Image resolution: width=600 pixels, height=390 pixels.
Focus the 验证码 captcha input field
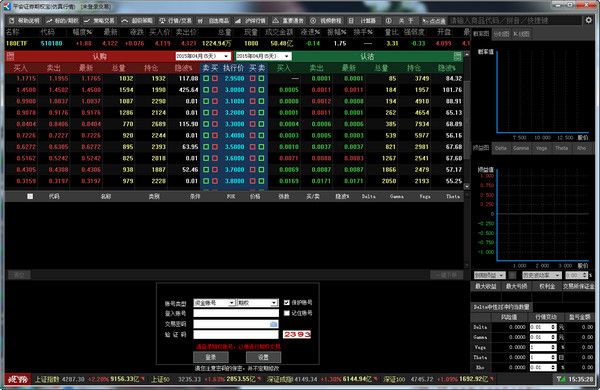[236, 335]
